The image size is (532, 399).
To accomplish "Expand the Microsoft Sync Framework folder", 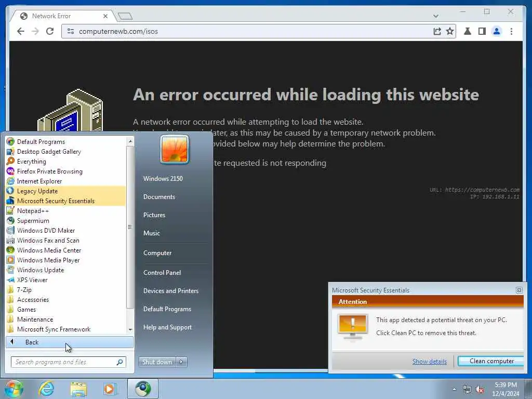I will 65,329.
